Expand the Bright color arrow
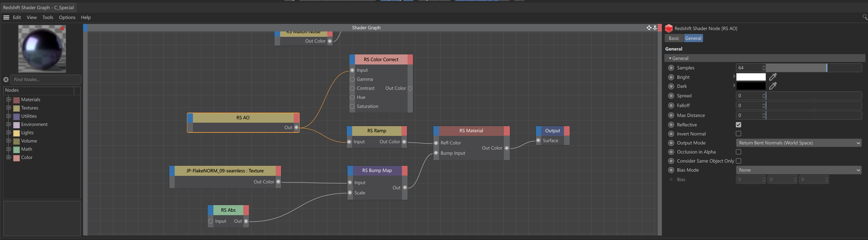 coord(734,76)
